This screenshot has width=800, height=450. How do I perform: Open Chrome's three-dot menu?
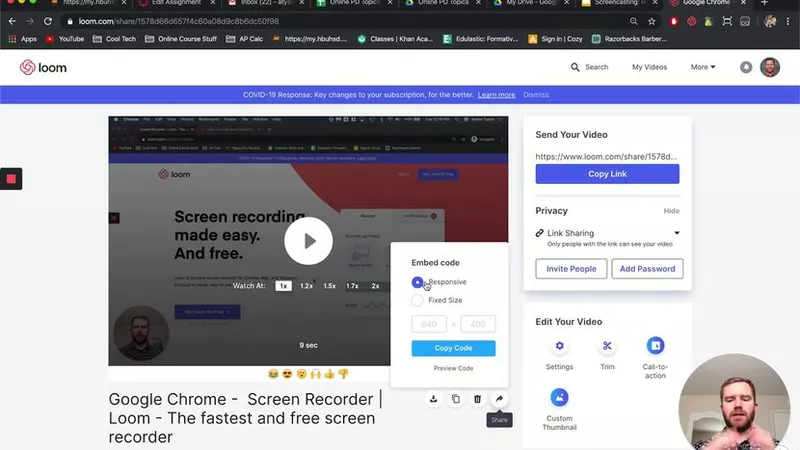[x=788, y=21]
